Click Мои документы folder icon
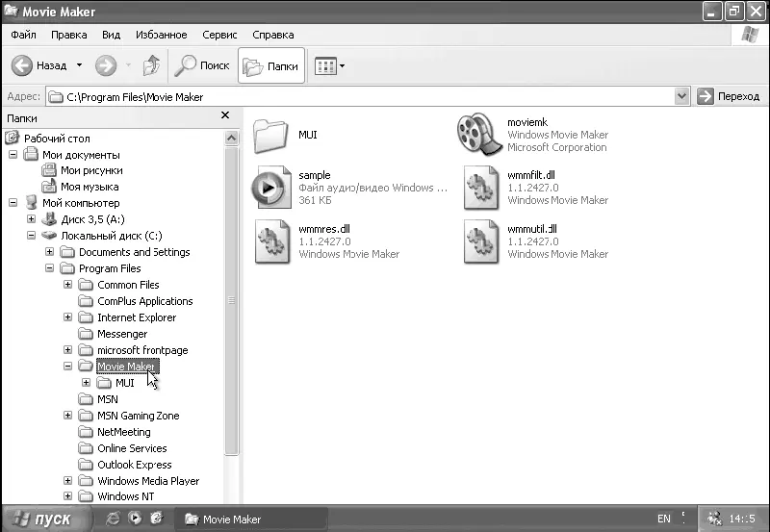Screen dimensions: 770x532 pyautogui.click(x=31, y=154)
